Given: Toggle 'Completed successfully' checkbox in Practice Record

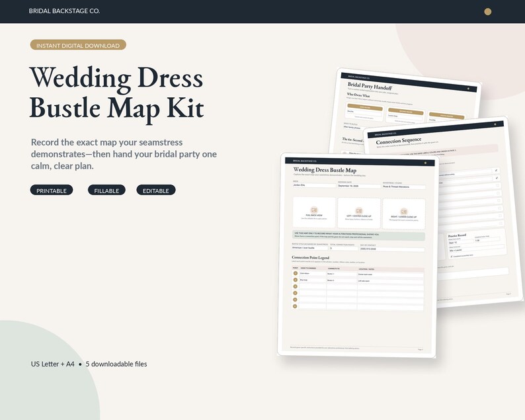Looking at the screenshot, I should click(452, 257).
